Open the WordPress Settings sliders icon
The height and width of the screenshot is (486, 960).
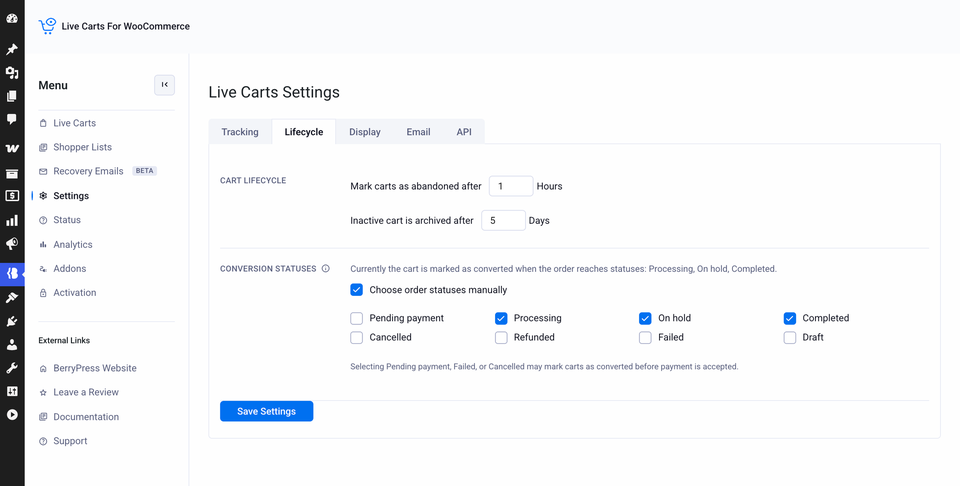coord(12,391)
